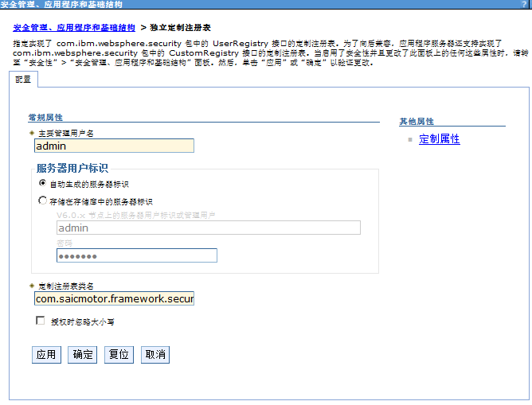This screenshot has height=405, width=532.
Task: Click the 其他属性 section heading
Action: pyautogui.click(x=417, y=121)
